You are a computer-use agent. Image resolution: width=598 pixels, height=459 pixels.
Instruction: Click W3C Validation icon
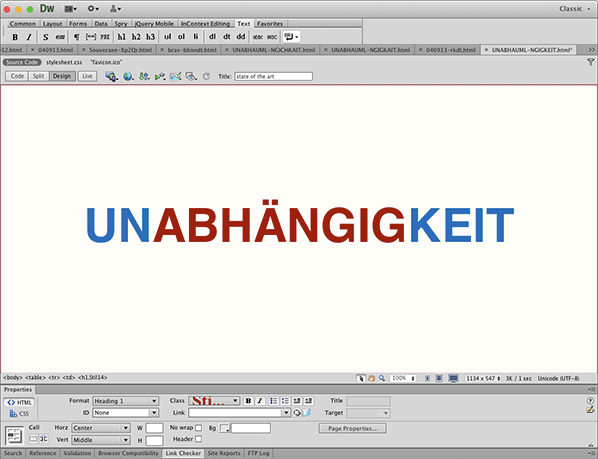[160, 77]
